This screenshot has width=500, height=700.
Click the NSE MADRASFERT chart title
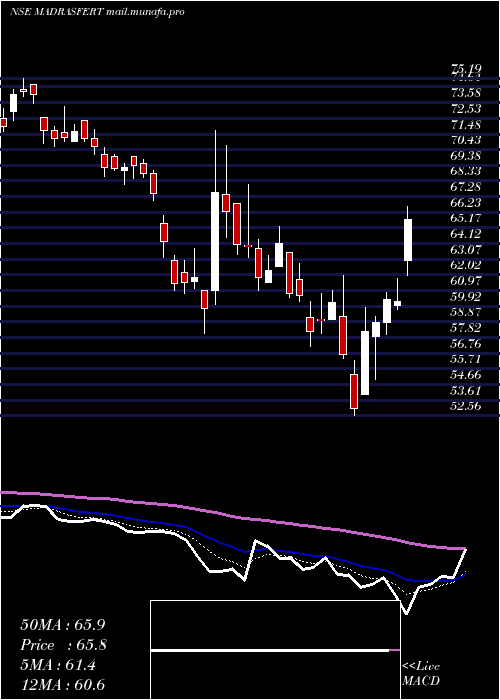tap(97, 12)
